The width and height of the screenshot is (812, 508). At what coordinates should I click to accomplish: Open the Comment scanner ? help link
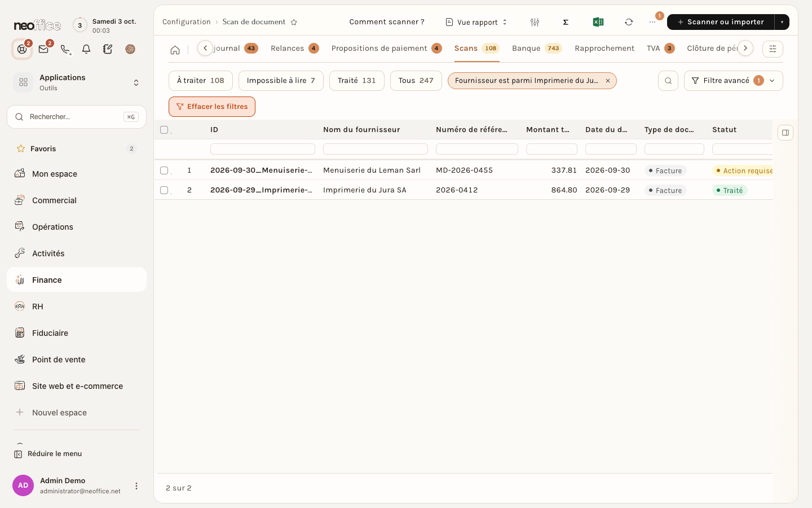pyautogui.click(x=387, y=22)
